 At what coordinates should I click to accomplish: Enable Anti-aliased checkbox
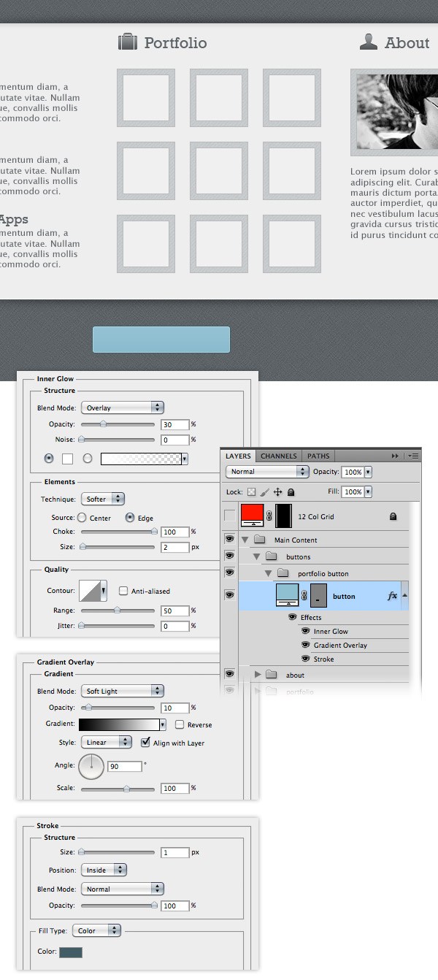[123, 591]
